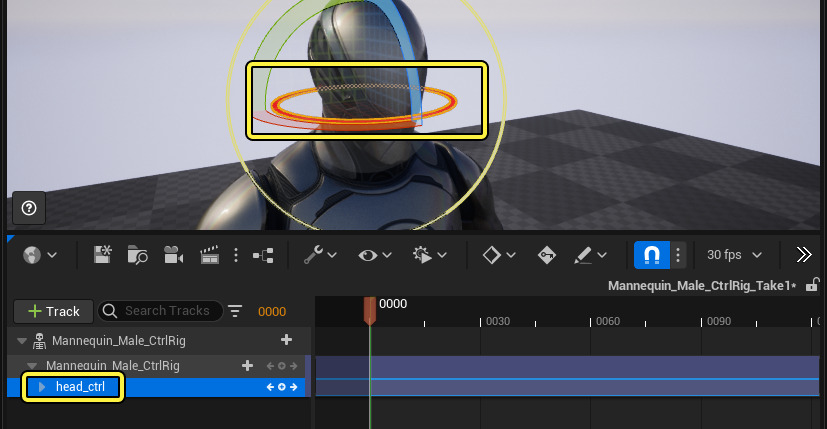The width and height of the screenshot is (827, 429).
Task: Click the red playhead marker at 0000
Action: 370,310
